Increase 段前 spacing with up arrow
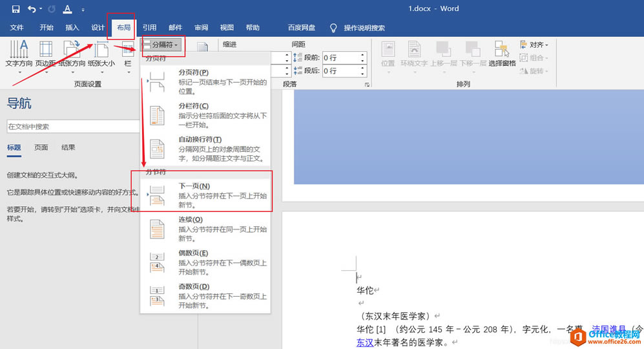 362,55
